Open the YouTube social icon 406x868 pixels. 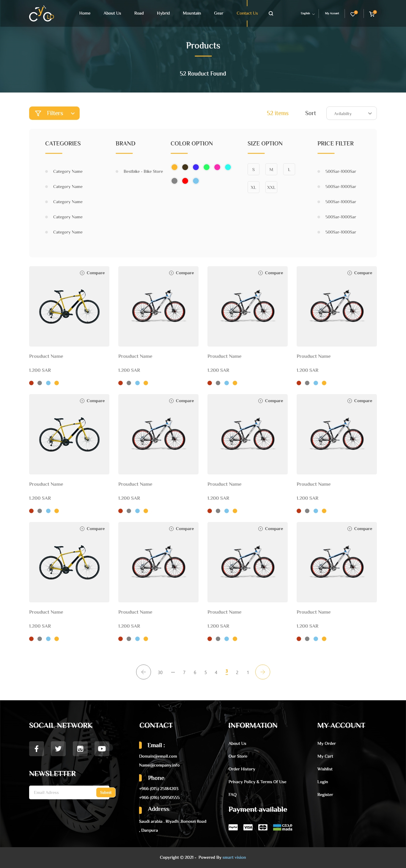click(102, 748)
